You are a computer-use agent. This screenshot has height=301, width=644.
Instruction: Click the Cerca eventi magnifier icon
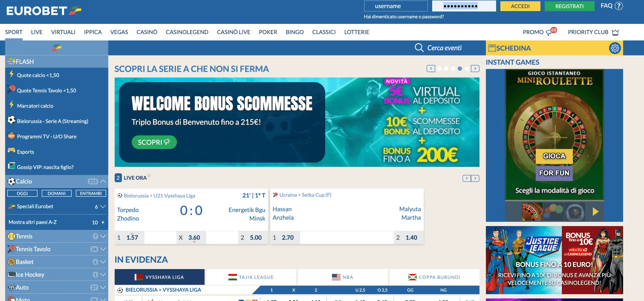[419, 47]
